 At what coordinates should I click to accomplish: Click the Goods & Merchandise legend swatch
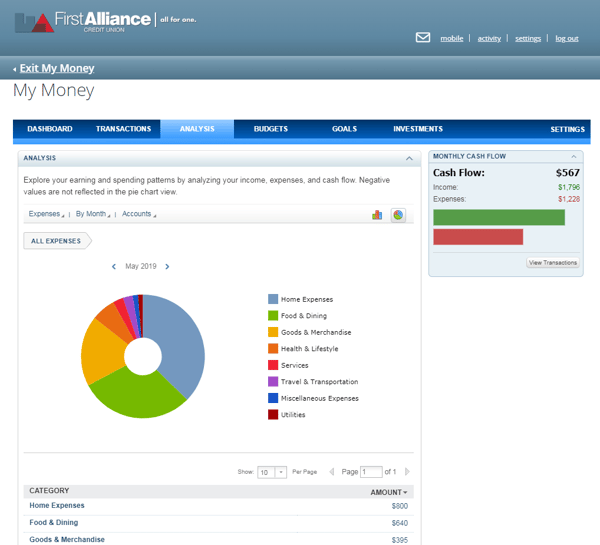273,332
